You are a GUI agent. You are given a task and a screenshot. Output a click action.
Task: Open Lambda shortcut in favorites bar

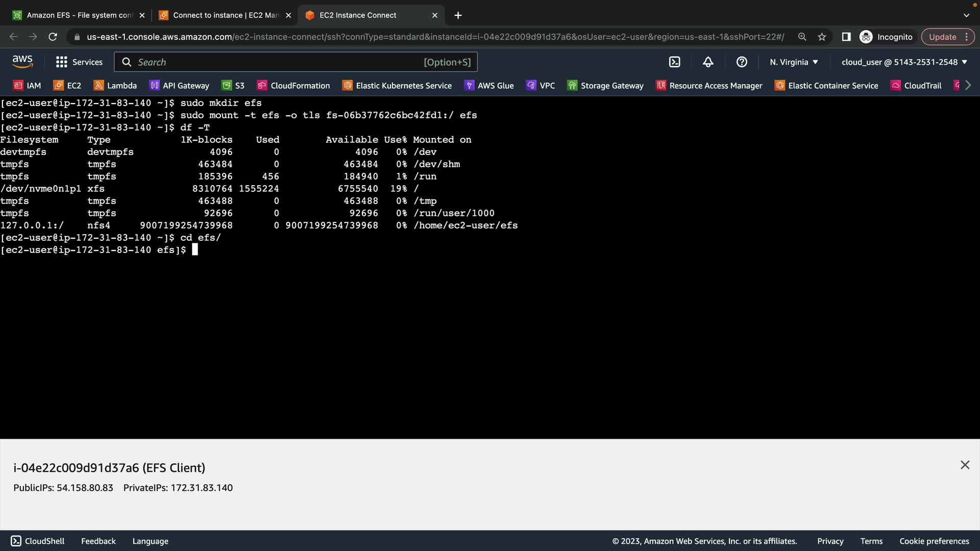pos(115,86)
